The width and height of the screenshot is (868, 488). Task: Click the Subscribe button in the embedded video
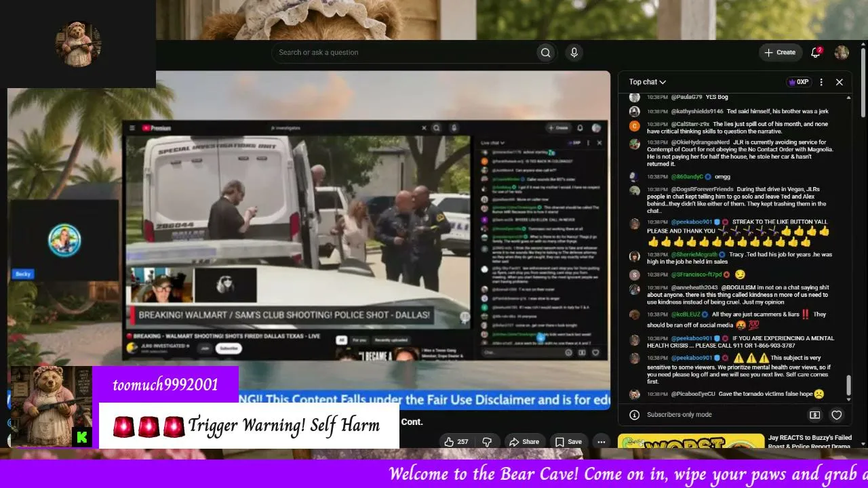tap(229, 348)
